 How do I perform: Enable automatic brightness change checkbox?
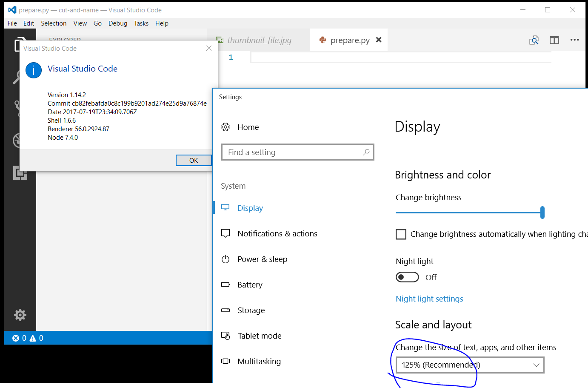[x=401, y=234]
